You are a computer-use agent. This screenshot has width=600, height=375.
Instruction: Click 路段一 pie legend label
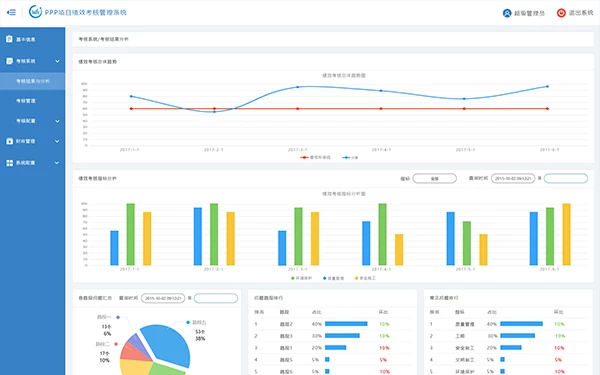tap(104, 317)
